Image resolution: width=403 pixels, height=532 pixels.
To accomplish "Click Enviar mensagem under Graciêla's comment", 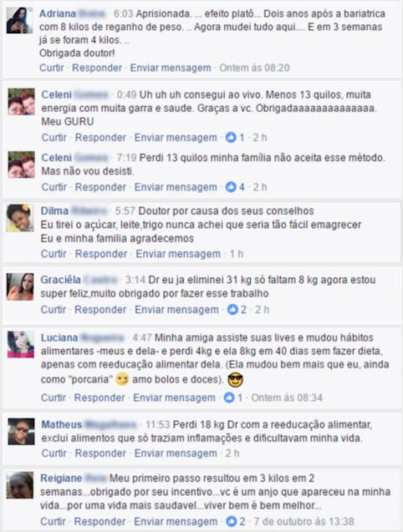I will coord(176,309).
